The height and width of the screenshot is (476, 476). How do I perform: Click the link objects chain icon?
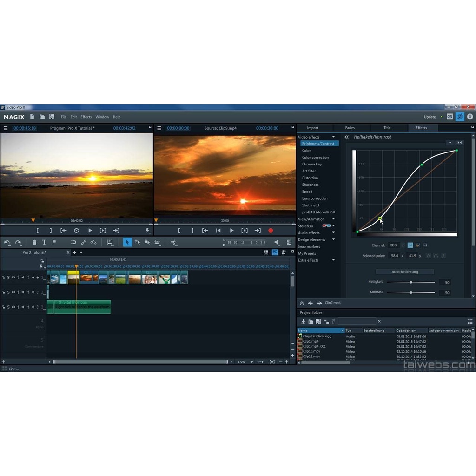pos(84,242)
